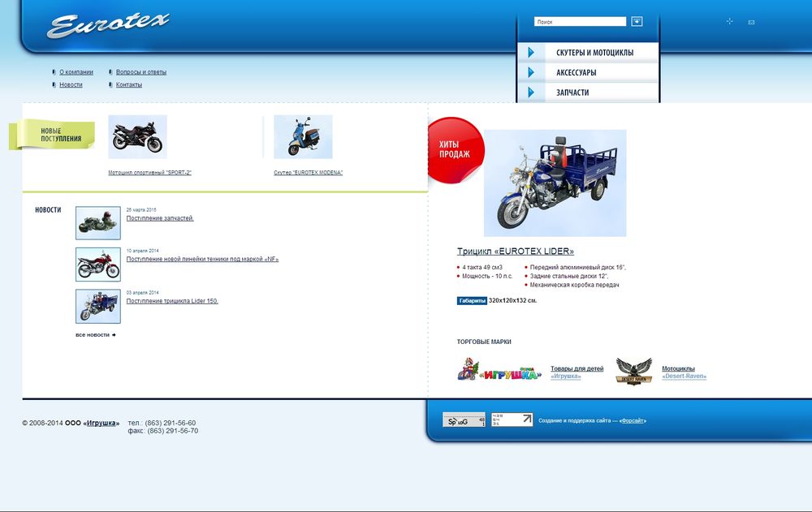Open the Новости menu link
The height and width of the screenshot is (512, 812).
pyautogui.click(x=71, y=84)
